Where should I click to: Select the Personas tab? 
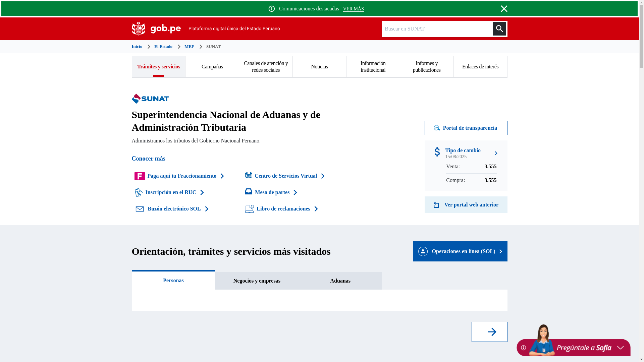173,280
